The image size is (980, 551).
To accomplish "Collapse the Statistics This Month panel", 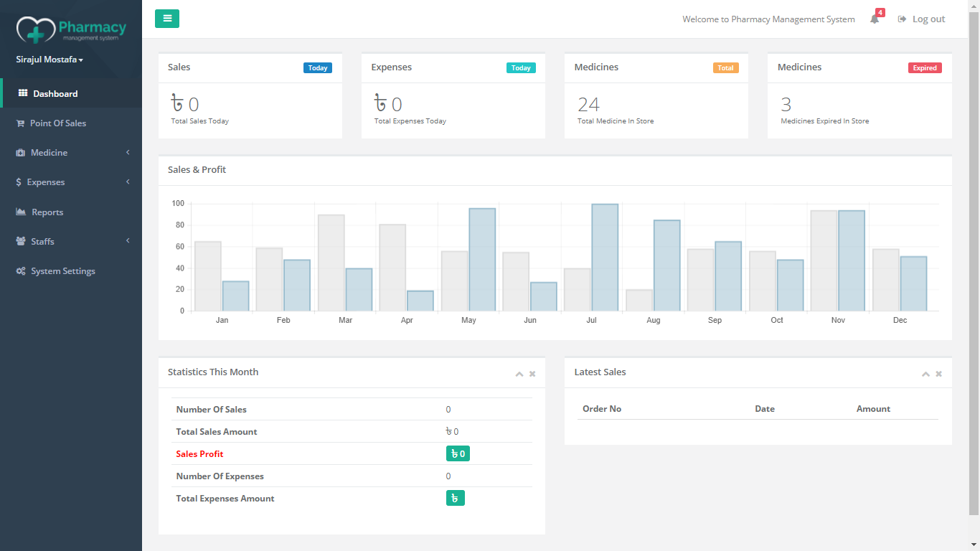I will tap(519, 374).
